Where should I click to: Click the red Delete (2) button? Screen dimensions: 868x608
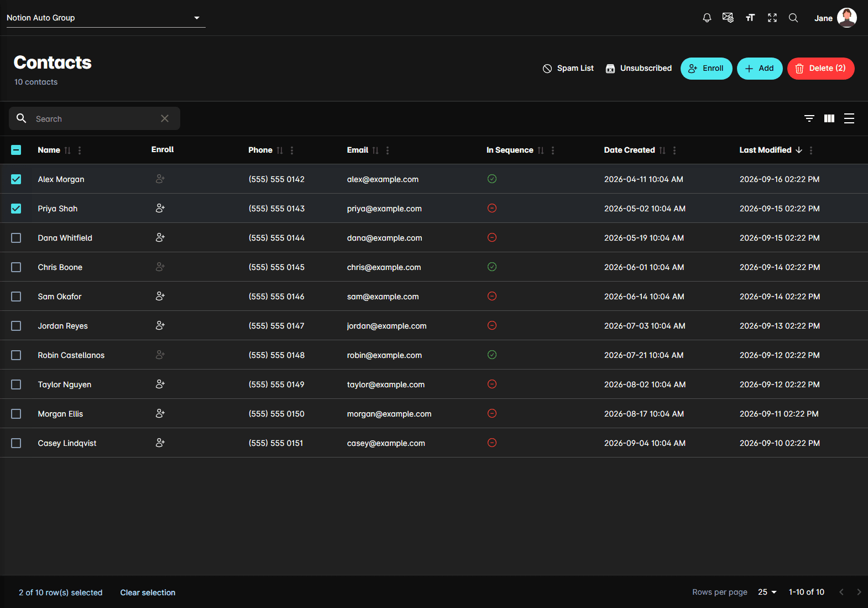click(x=821, y=69)
